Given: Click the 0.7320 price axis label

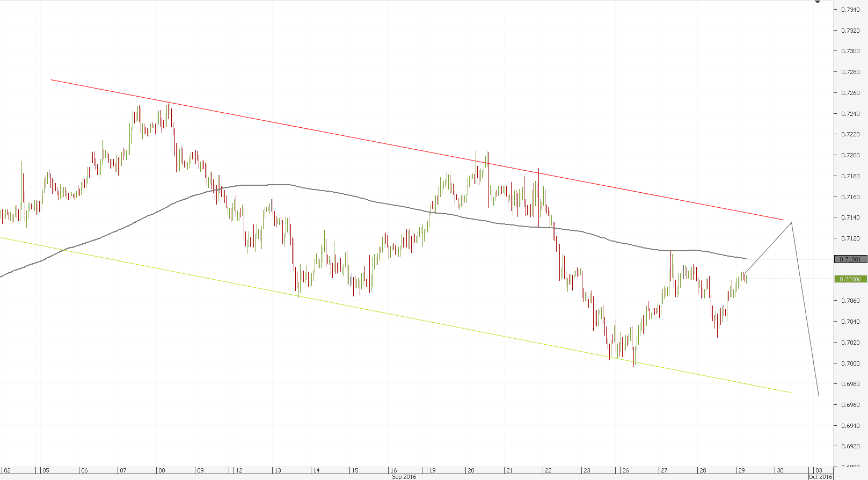Looking at the screenshot, I should (850, 31).
